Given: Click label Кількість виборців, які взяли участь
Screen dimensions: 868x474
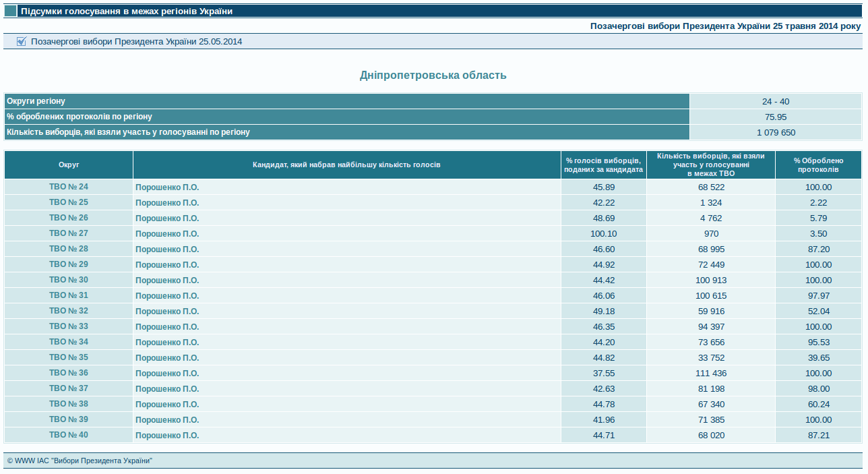Looking at the screenshot, I should tap(128, 132).
